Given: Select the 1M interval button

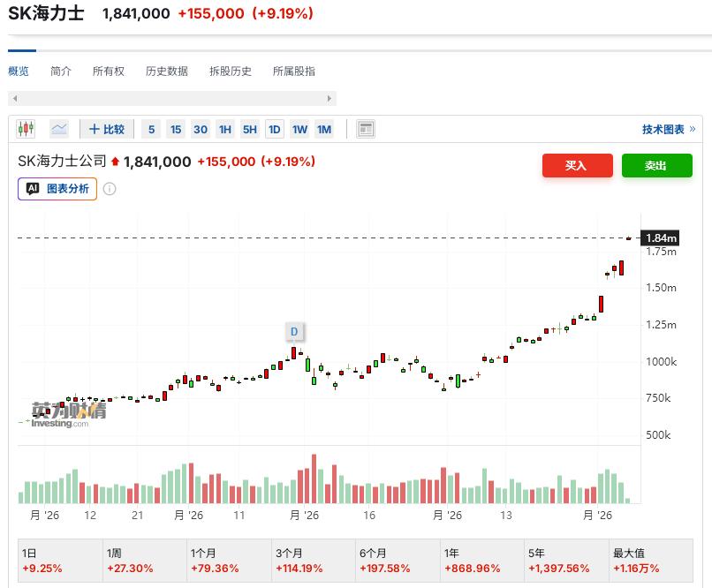Looking at the screenshot, I should [x=324, y=129].
